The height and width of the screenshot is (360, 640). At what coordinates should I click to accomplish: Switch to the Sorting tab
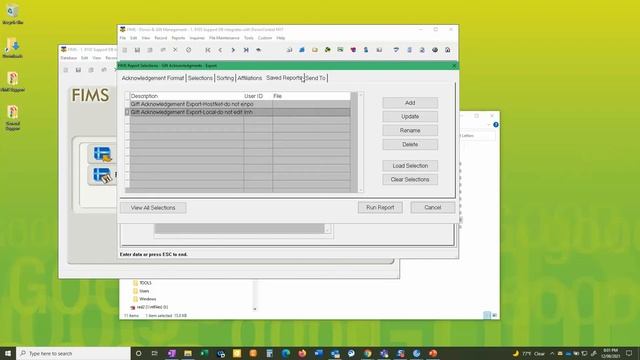click(225, 78)
